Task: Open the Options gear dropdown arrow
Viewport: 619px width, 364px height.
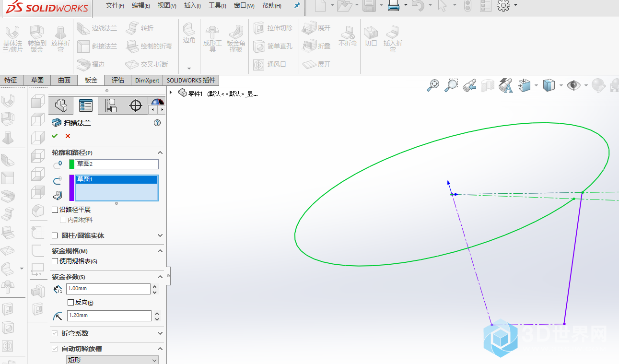Action: click(x=515, y=5)
